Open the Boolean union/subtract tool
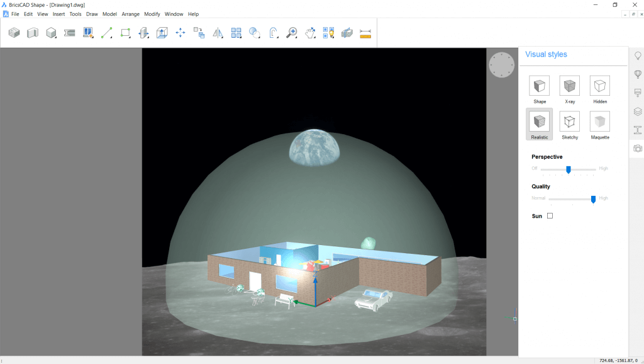644x364 pixels. click(x=255, y=33)
